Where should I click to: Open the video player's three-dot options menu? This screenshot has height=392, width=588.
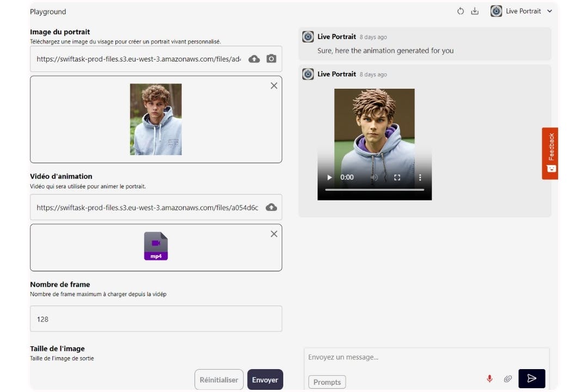pyautogui.click(x=420, y=177)
